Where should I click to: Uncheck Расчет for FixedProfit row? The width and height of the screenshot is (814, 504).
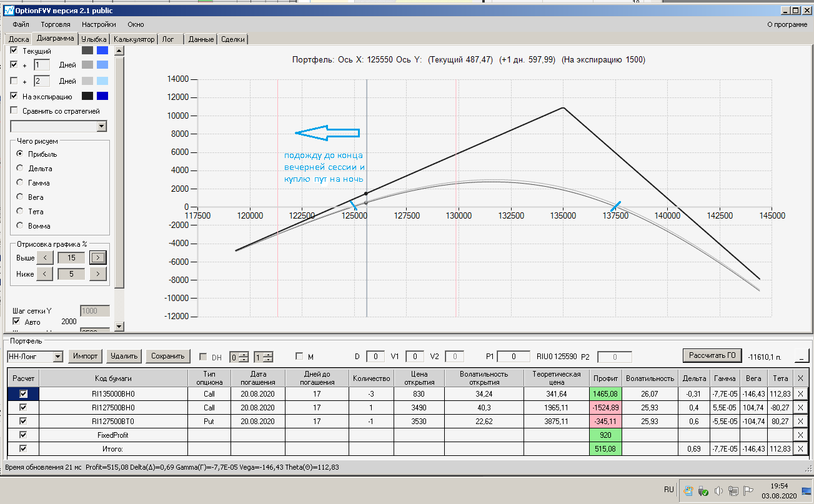point(24,435)
